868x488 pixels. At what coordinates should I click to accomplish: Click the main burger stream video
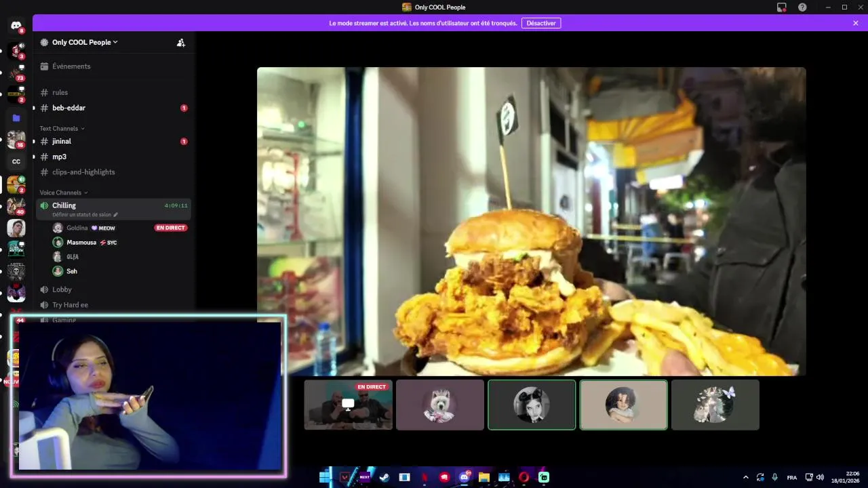[531, 221]
